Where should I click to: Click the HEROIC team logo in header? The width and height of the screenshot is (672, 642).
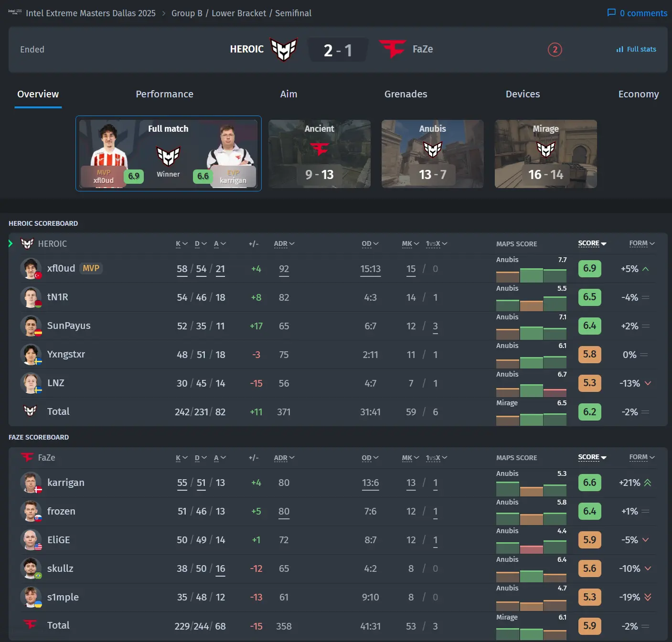coord(284,49)
